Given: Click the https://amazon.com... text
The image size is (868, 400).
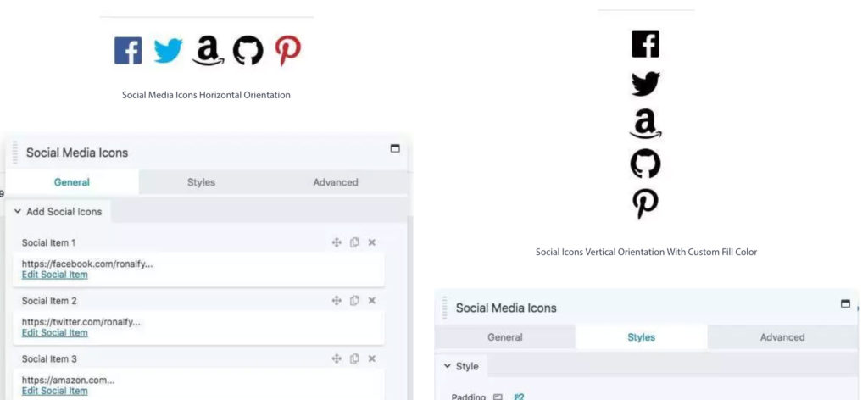Looking at the screenshot, I should tap(68, 380).
